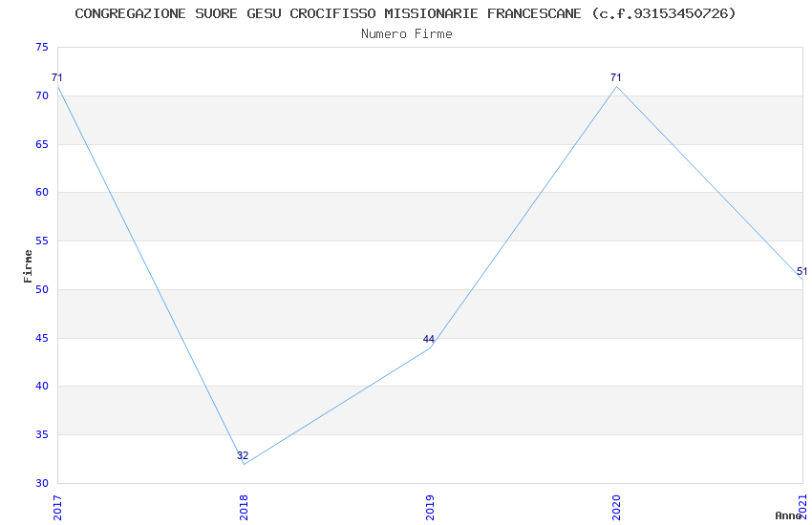Screen dimensions: 812x525
Task: Click the y-axis tick value 40
Action: click(x=42, y=387)
